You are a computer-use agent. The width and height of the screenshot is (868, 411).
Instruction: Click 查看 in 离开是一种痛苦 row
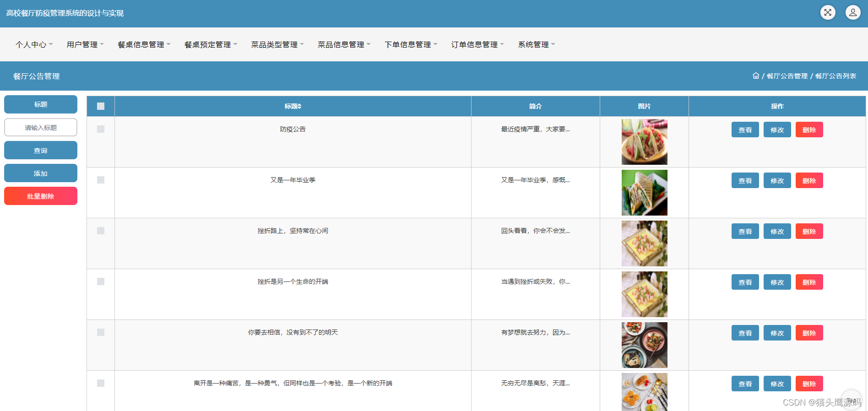[745, 384]
